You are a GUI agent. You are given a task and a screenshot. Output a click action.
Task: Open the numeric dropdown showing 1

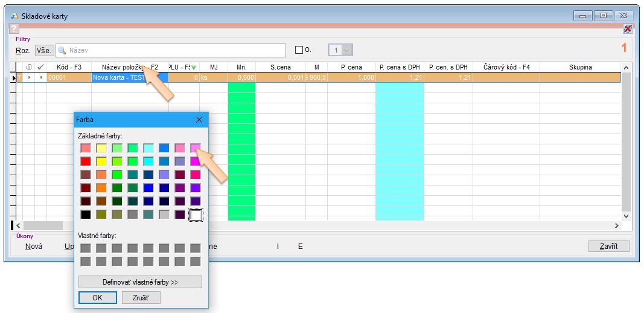point(347,50)
